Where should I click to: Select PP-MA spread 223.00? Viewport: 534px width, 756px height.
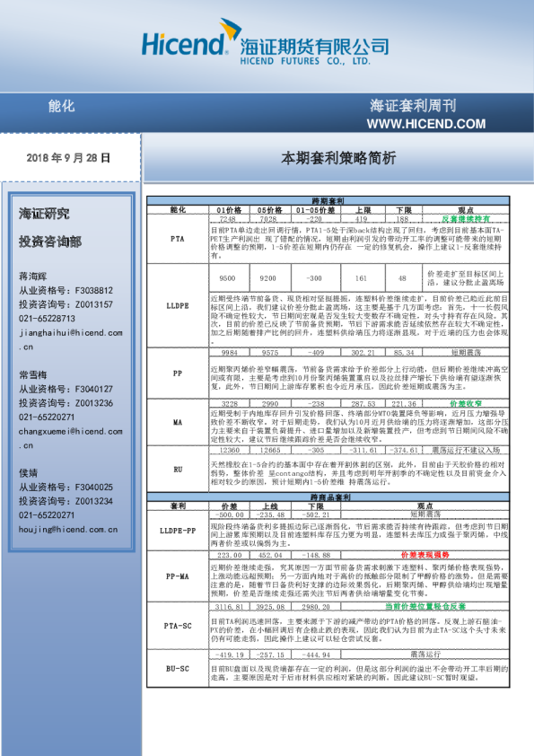(230, 556)
